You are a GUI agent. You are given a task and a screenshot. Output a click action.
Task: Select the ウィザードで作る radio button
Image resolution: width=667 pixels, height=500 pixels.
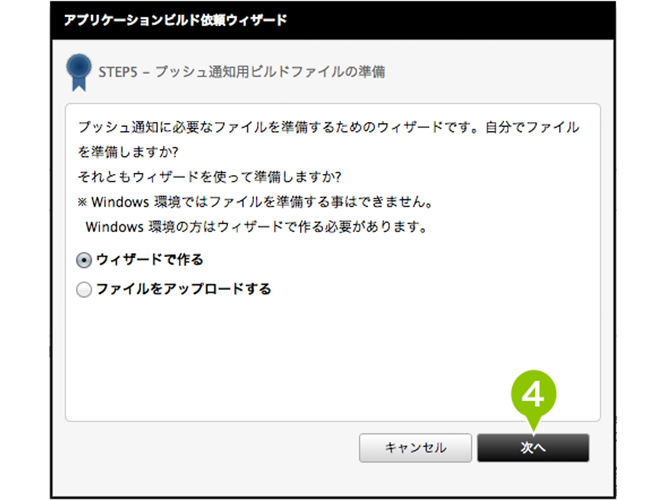[x=84, y=260]
